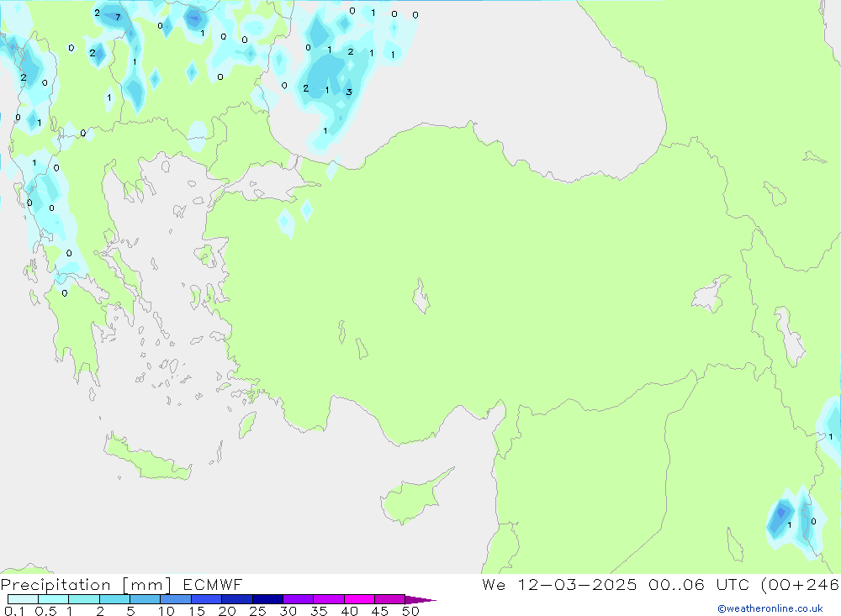The width and height of the screenshot is (841, 616).
Task: Click the island of Crete on map
Action: point(147,458)
